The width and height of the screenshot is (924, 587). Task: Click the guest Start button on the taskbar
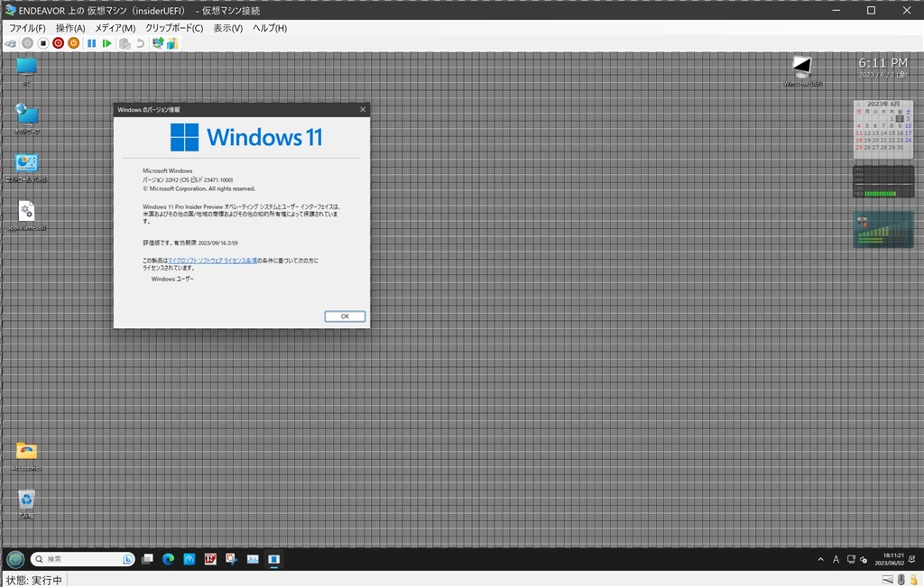tap(15, 559)
